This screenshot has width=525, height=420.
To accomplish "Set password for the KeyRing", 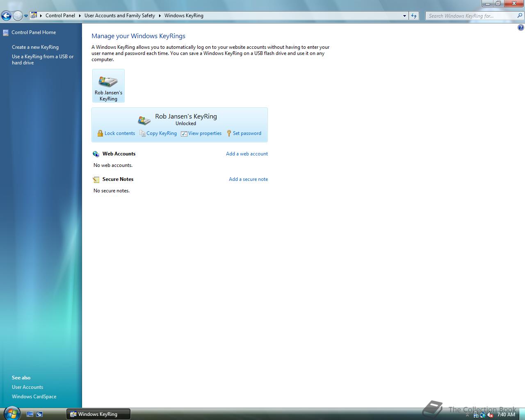I will click(247, 133).
